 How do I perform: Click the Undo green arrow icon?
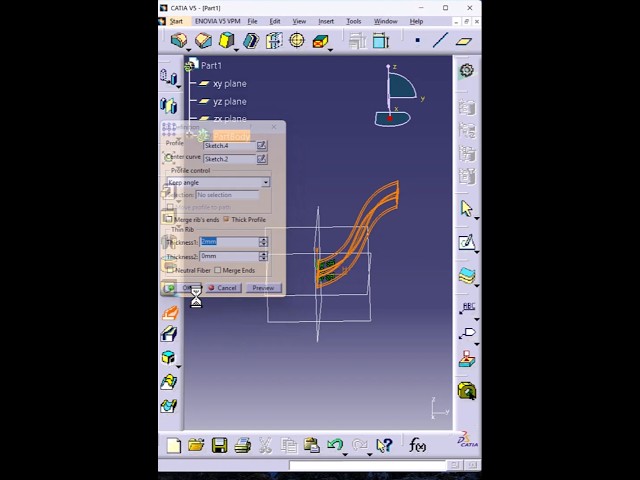[x=335, y=444]
